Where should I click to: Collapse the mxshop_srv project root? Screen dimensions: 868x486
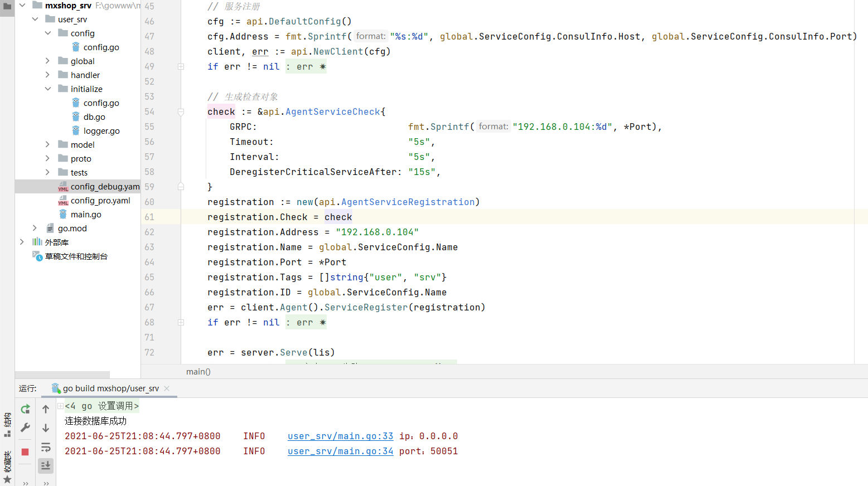22,5
